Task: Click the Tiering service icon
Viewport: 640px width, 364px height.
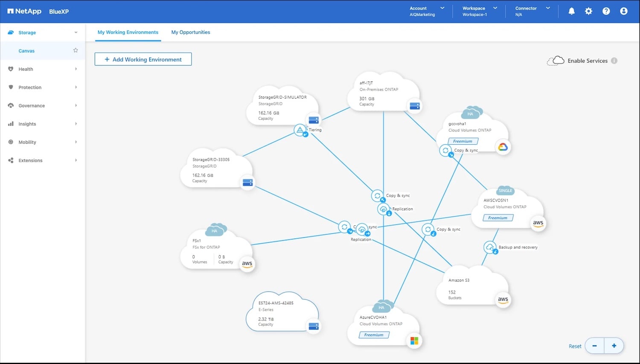Action: 300,130
